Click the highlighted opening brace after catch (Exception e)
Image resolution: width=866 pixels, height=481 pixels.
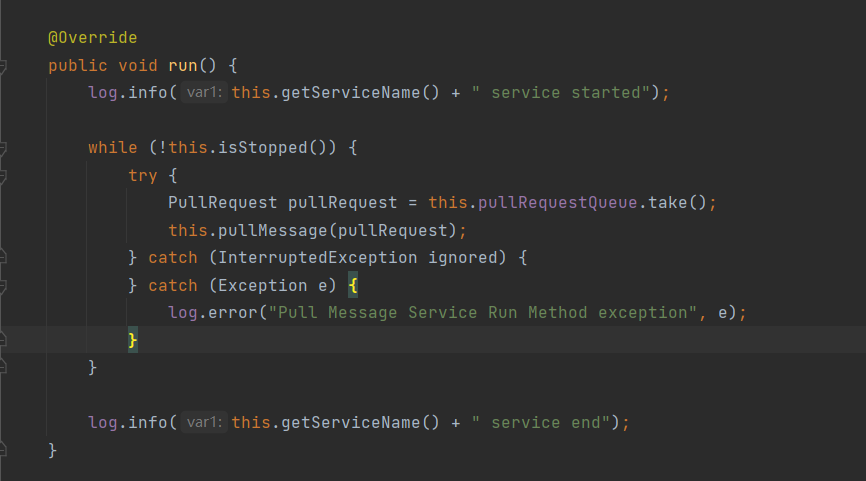(x=352, y=286)
